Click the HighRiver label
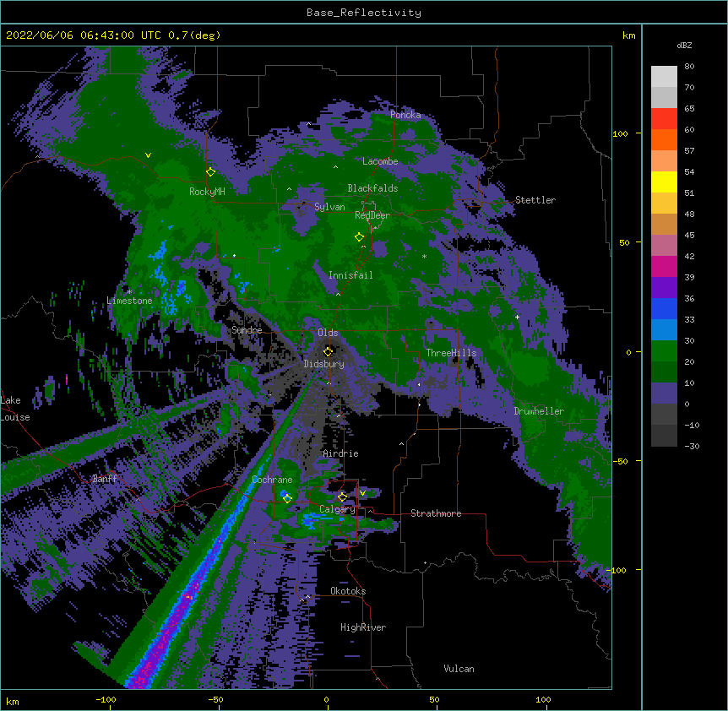This screenshot has width=728, height=711. click(x=363, y=627)
